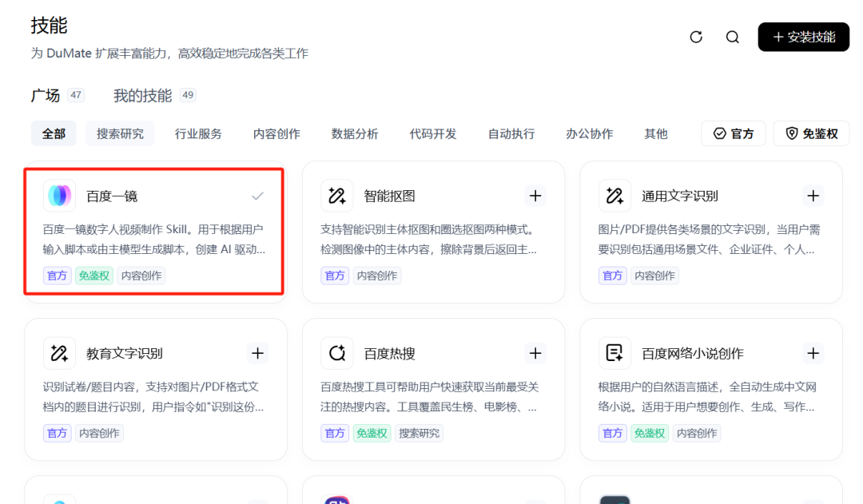863x504 pixels.
Task: Click the 49 count badge beside 我的技能
Action: [188, 94]
